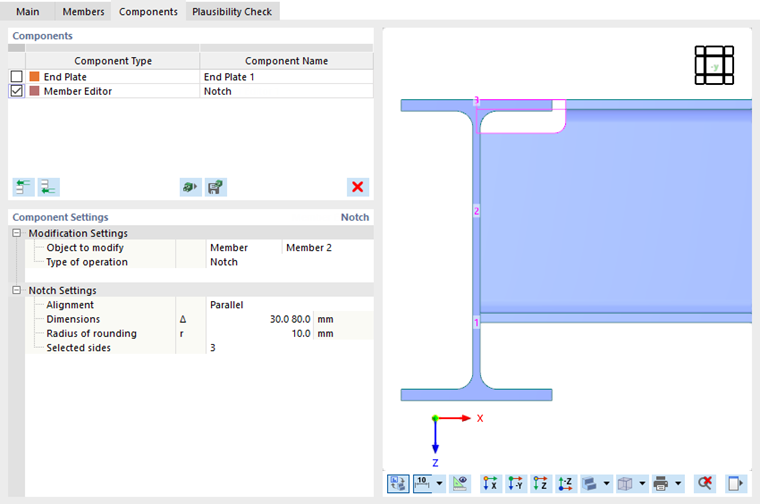Click the orange End Plate color swatch
760x504 pixels.
tap(34, 77)
